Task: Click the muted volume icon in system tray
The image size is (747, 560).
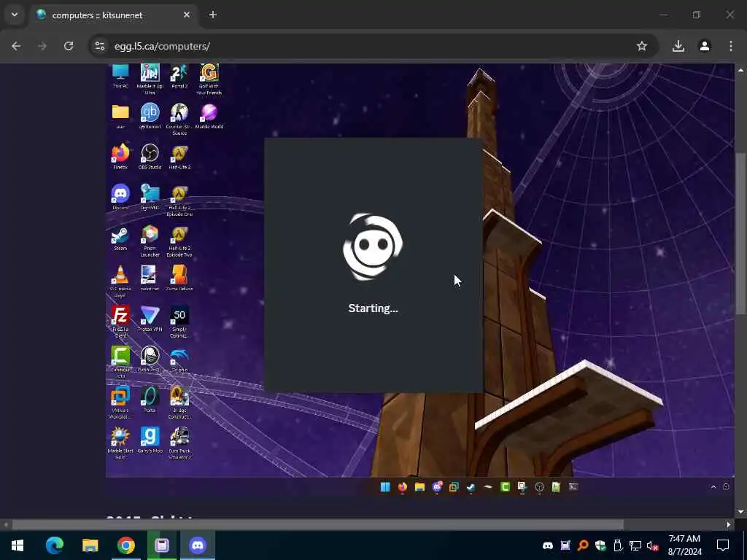Action: [653, 545]
